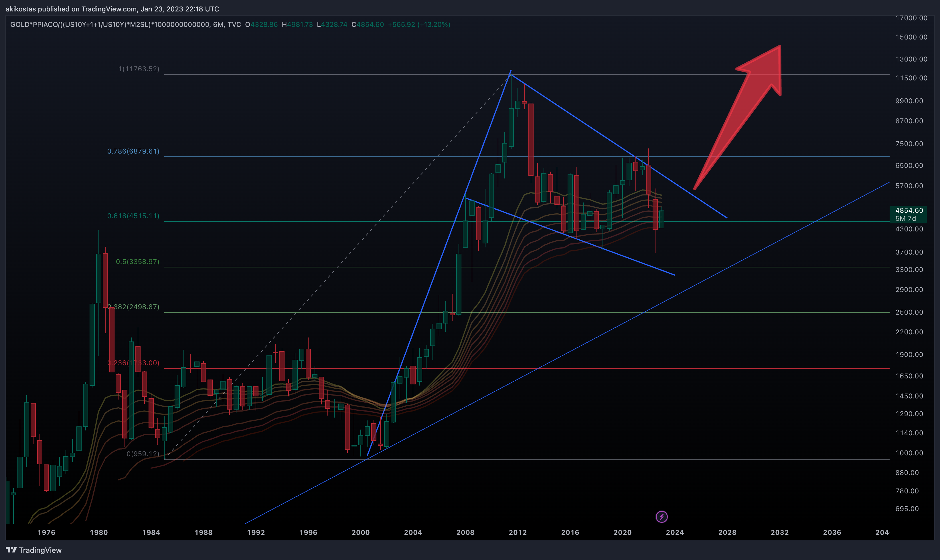940x560 pixels.
Task: Click the Fibonacci label 0.786(6879.61)
Action: pos(133,151)
